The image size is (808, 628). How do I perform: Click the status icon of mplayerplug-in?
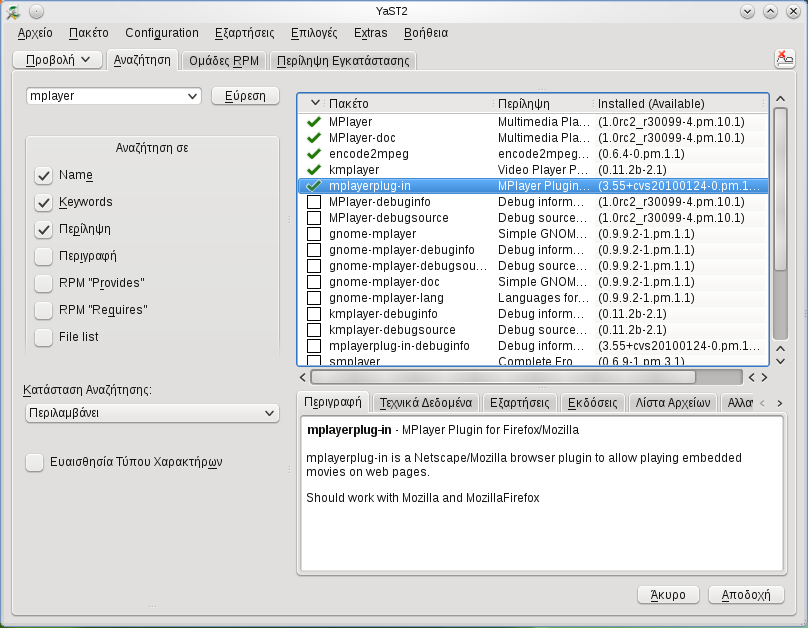pyautogui.click(x=314, y=186)
